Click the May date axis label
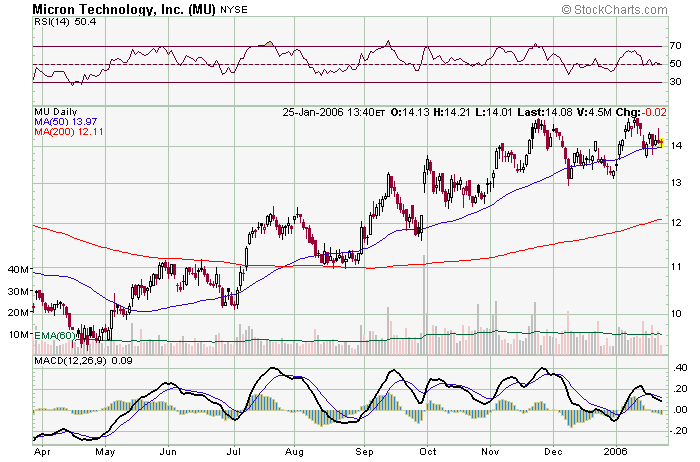700x462 pixels. click(105, 452)
